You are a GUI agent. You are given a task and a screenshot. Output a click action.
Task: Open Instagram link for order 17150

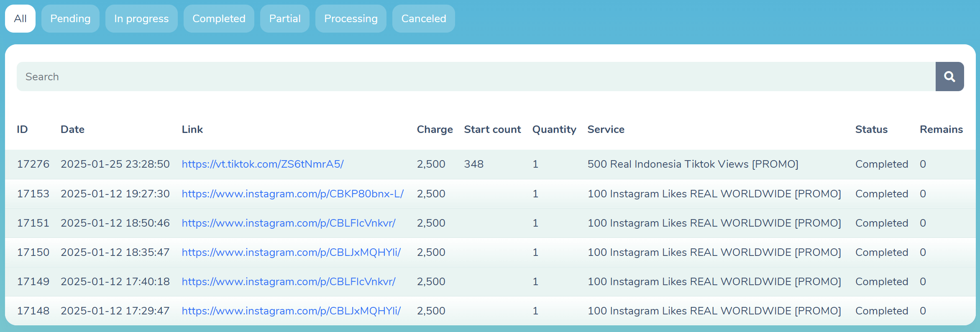291,252
